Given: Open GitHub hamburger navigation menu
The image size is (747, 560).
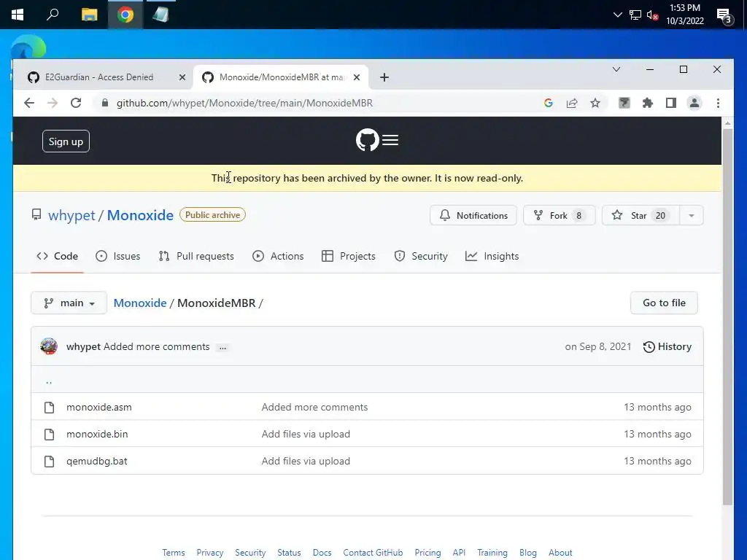Looking at the screenshot, I should 390,140.
